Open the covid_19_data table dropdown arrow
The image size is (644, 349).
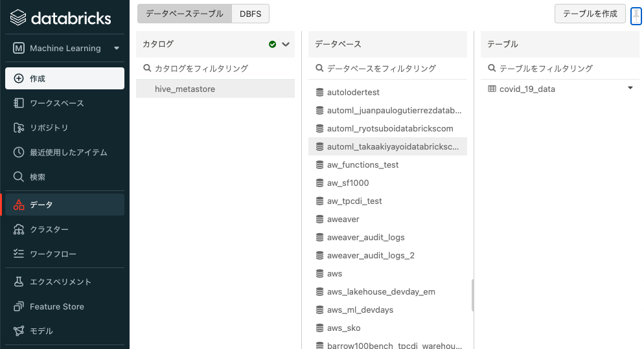coord(630,88)
